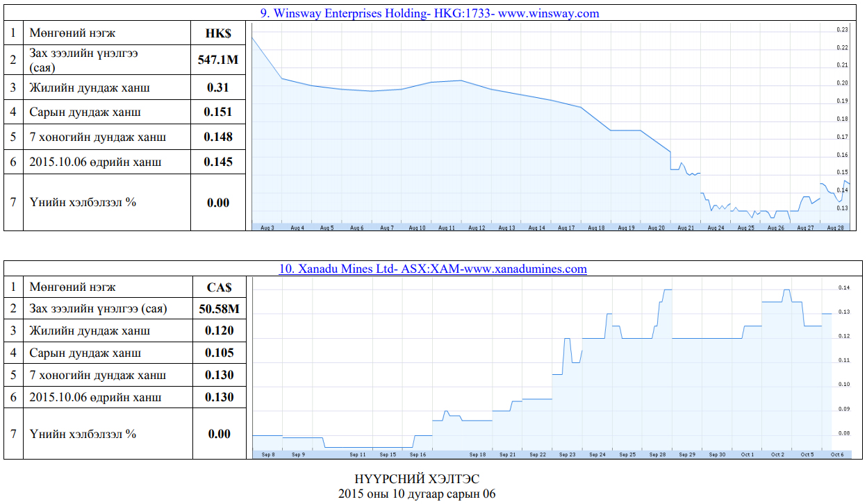867x504 pixels.
Task: Click Winsway monthly average value 0.151
Action: (x=218, y=112)
